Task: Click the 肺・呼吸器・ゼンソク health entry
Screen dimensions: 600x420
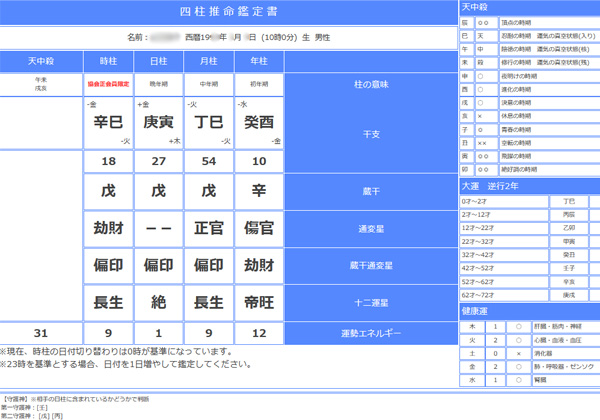Action: (564, 366)
